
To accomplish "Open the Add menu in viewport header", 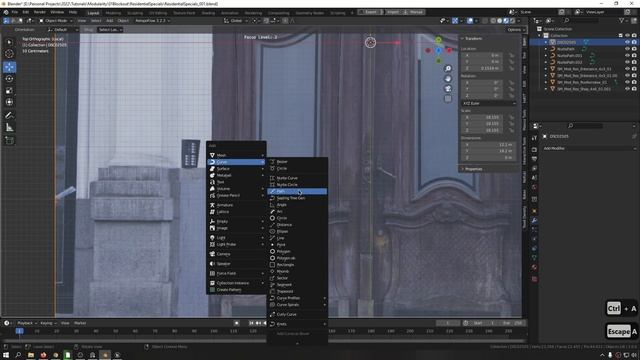I will coord(109,20).
